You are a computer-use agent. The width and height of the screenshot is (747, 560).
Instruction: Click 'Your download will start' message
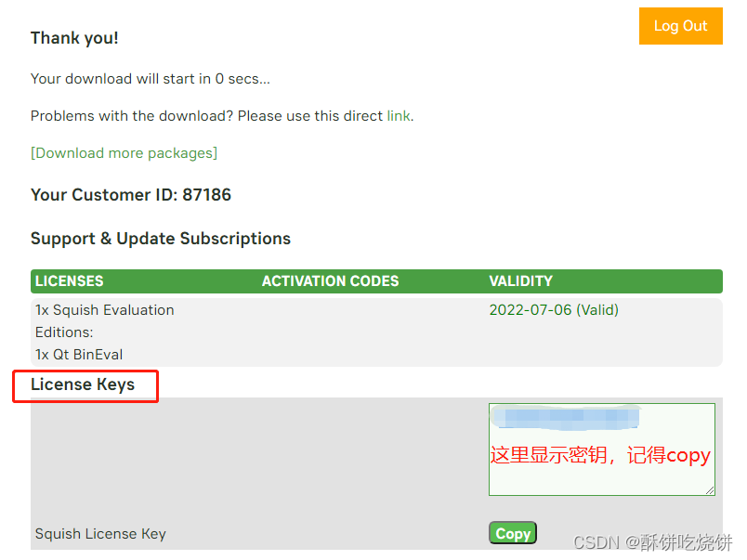click(151, 79)
